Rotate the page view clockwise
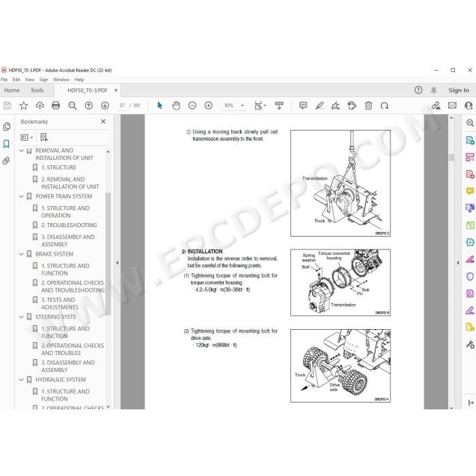Image resolution: width=476 pixels, height=476 pixels. pos(385,105)
